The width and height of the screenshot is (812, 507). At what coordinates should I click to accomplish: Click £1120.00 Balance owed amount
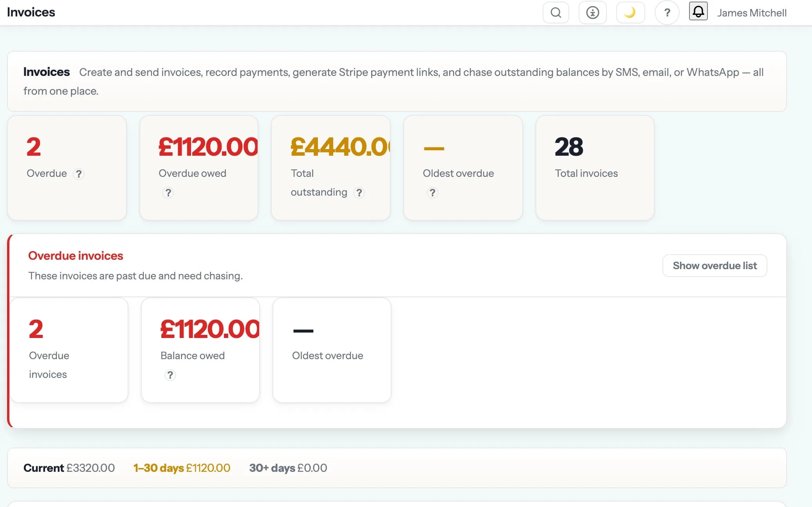(x=209, y=329)
